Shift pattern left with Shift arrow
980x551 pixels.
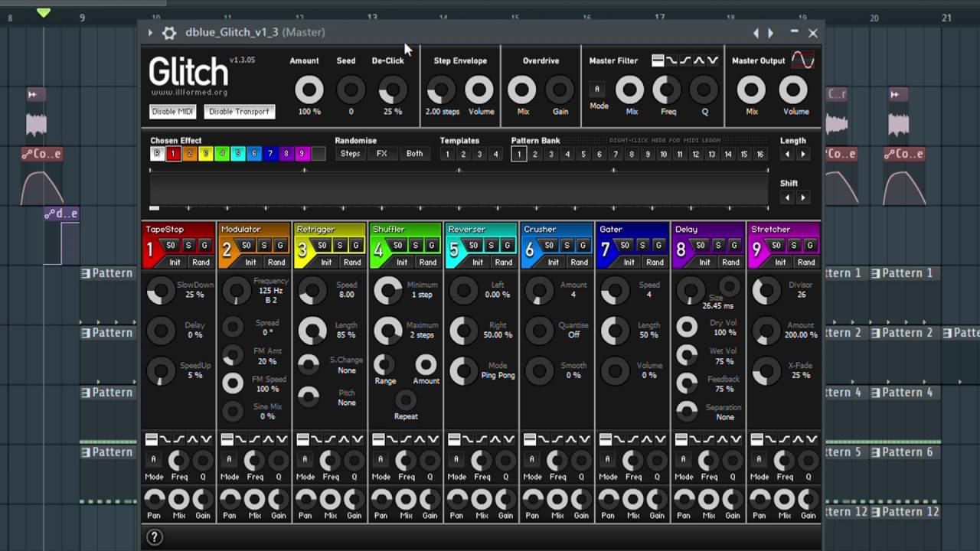point(787,197)
